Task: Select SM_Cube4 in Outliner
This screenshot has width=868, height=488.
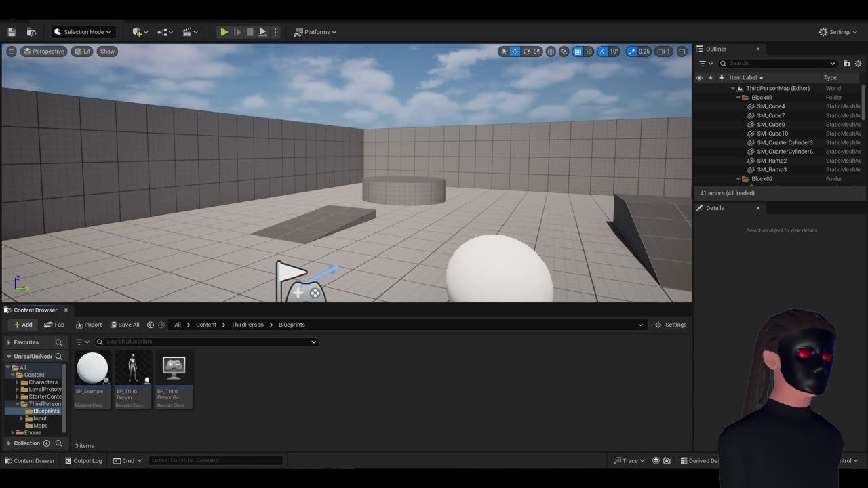Action: pos(771,106)
